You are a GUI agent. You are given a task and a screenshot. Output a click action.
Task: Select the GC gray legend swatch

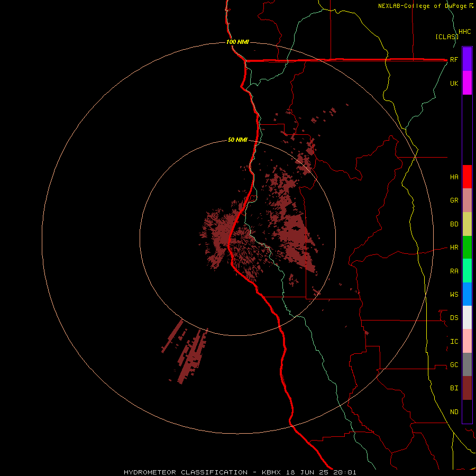(x=467, y=364)
